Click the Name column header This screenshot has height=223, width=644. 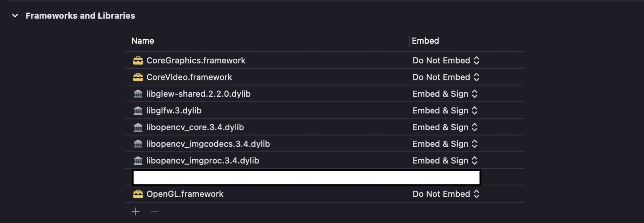(x=143, y=41)
